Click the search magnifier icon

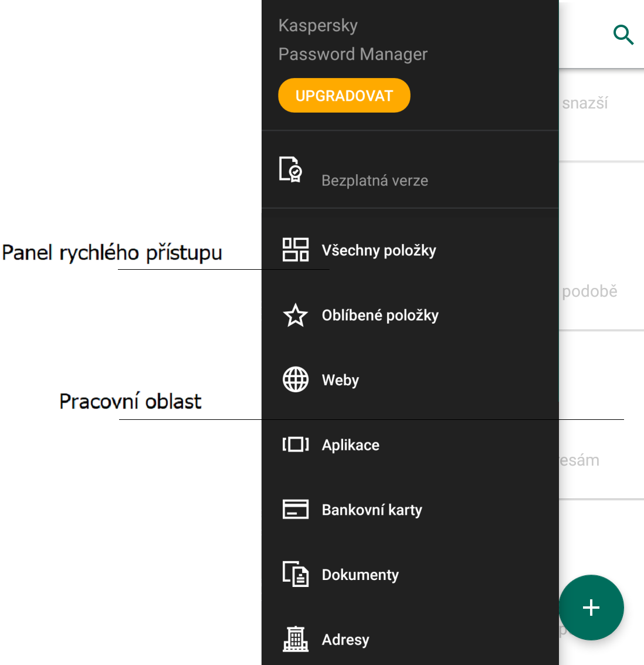point(623,35)
